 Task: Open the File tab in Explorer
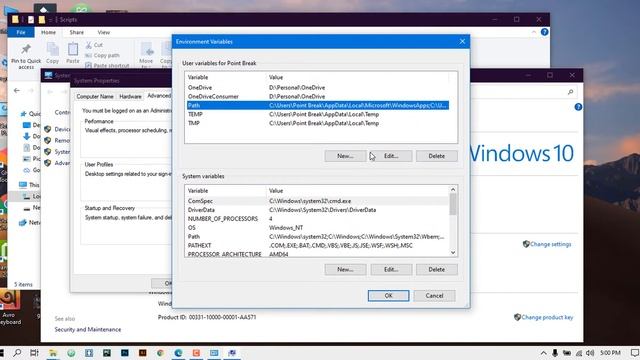pyautogui.click(x=21, y=32)
